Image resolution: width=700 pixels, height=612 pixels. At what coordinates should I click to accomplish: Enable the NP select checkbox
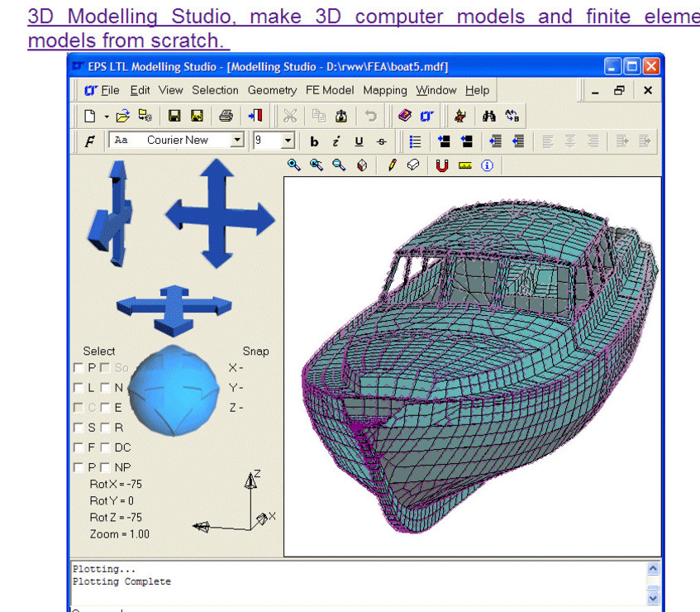click(105, 467)
